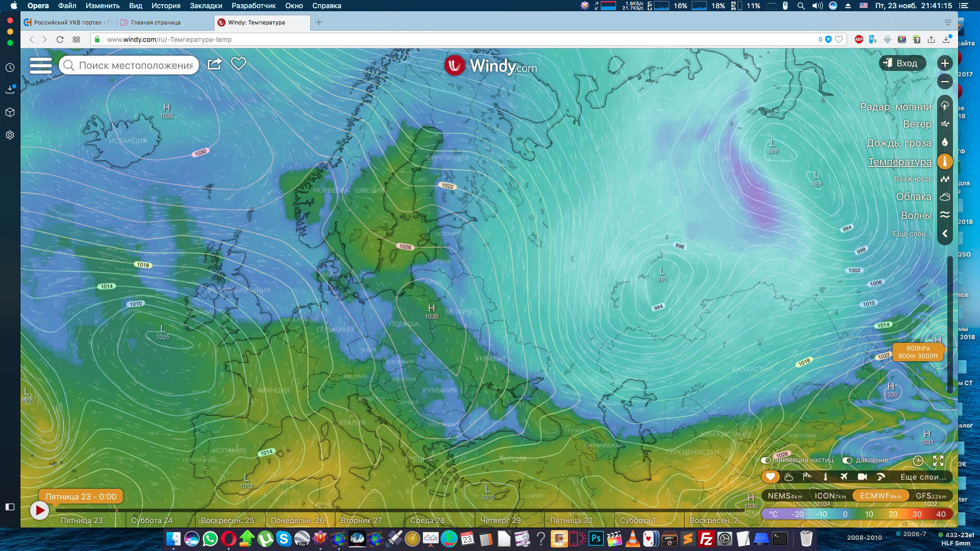Viewport: 980px width, 551px height.
Task: Click the airplane icon in the bottom toolbar
Action: point(844,477)
